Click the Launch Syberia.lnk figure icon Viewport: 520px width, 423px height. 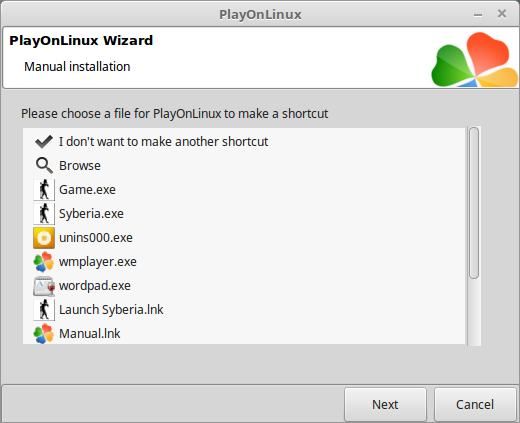click(x=44, y=310)
